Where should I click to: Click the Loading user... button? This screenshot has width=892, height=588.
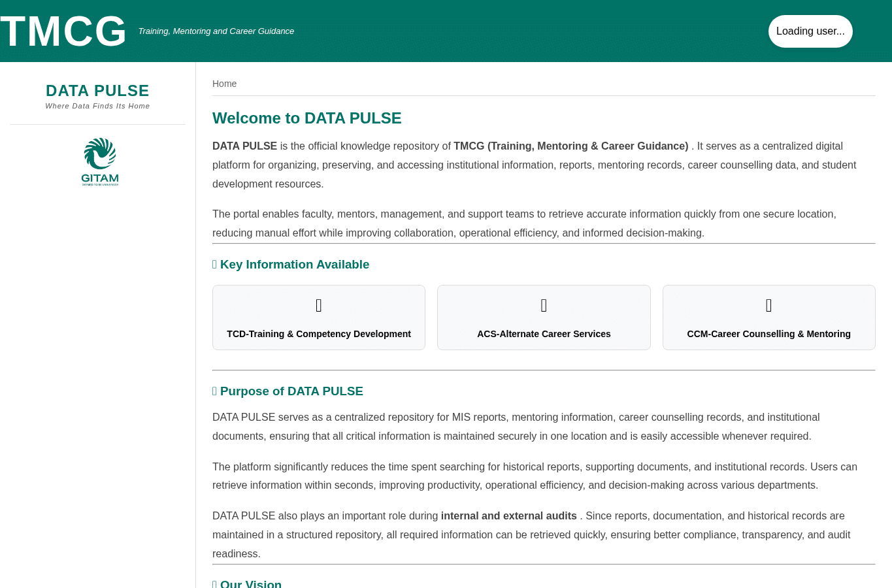point(810,31)
